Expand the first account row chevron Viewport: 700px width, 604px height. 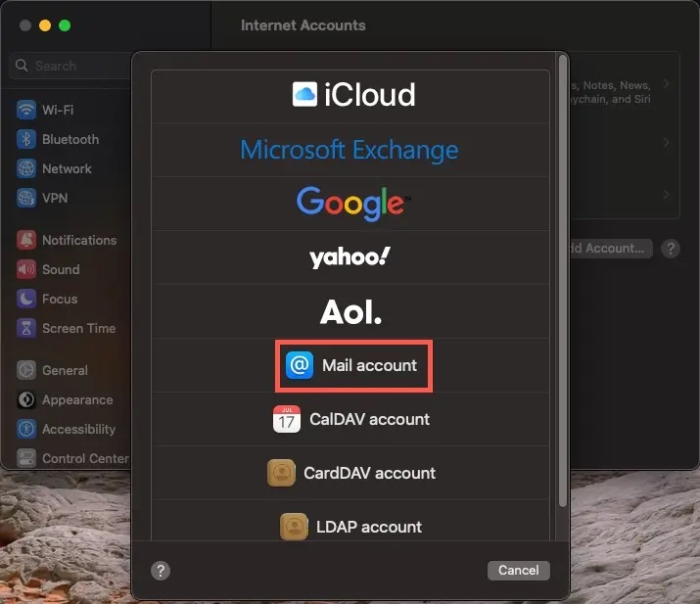click(x=667, y=84)
